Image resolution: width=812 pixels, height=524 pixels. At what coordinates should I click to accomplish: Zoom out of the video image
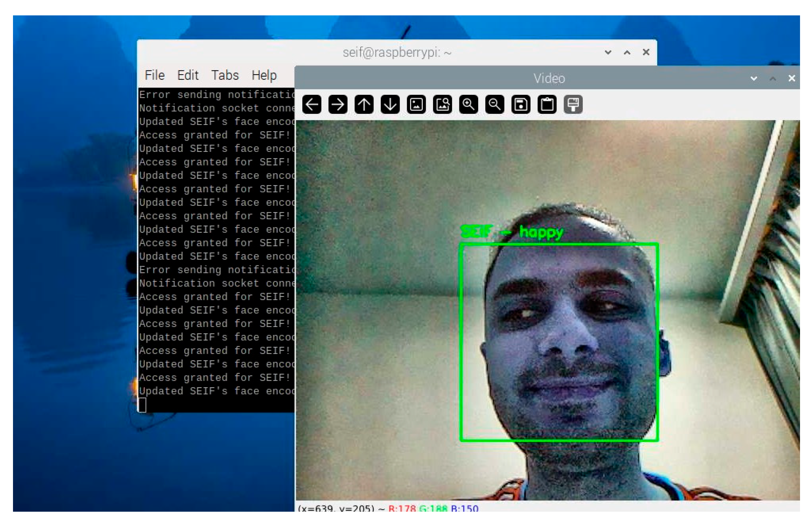coord(495,104)
